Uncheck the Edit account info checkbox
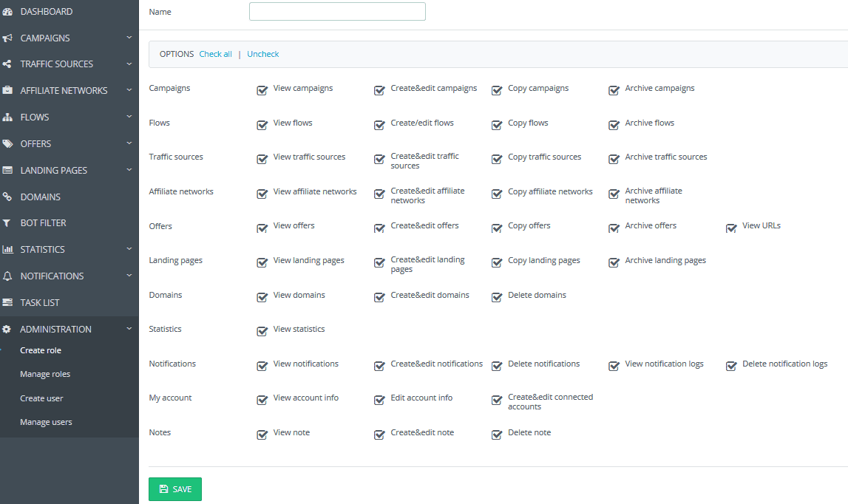848x504 pixels. point(380,400)
